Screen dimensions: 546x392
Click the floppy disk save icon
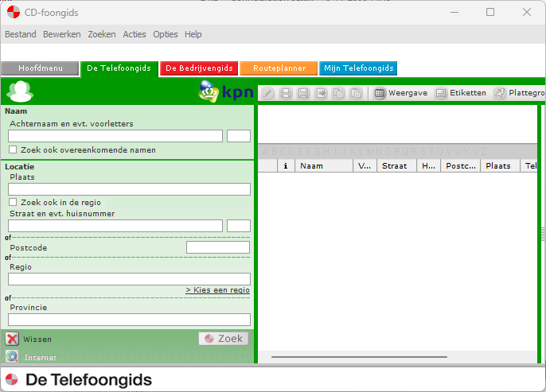[303, 93]
